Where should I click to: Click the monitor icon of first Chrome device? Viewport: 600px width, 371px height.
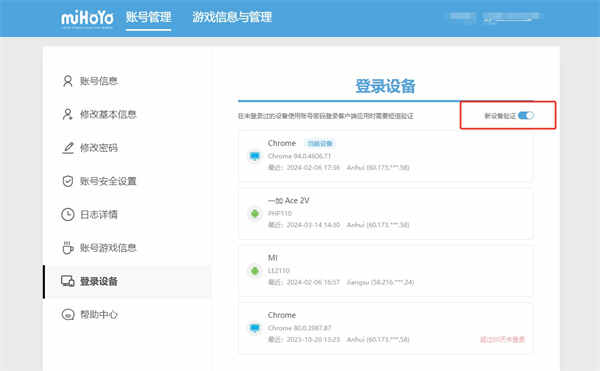254,156
